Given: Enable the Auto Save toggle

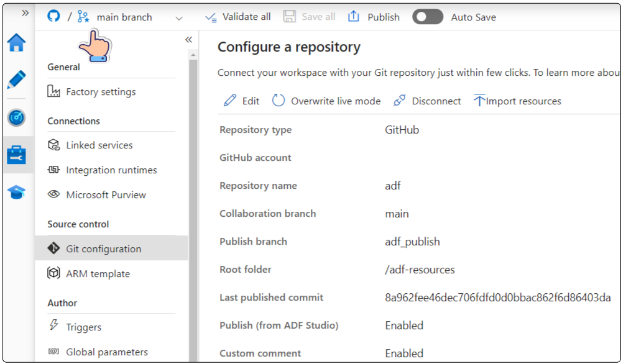Looking at the screenshot, I should pyautogui.click(x=428, y=17).
